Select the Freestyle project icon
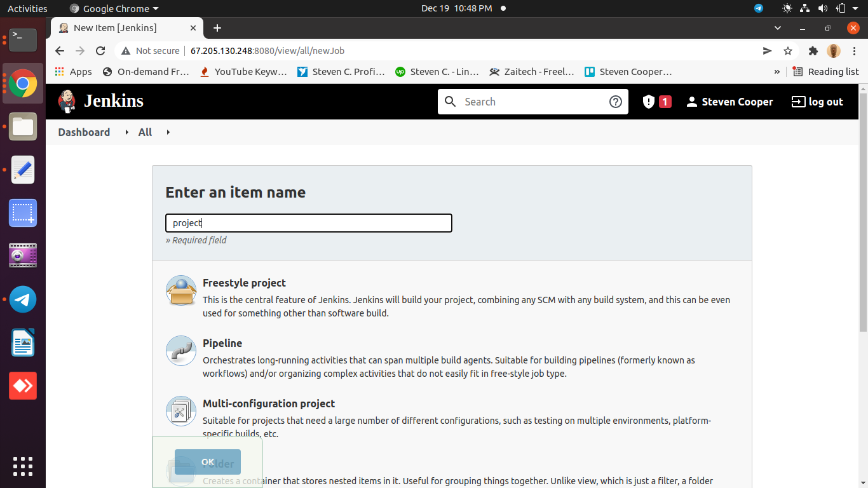The image size is (868, 488). (x=181, y=290)
